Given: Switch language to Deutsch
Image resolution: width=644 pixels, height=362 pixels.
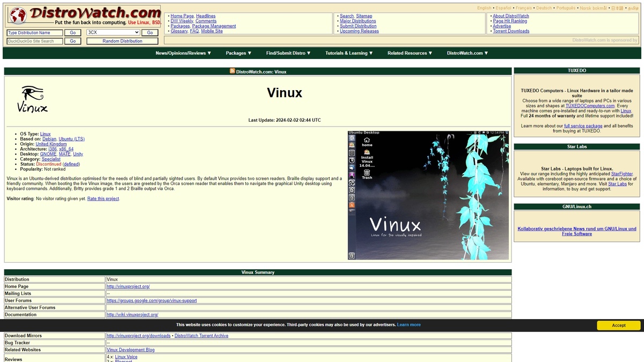Looking at the screenshot, I should coord(544,8).
